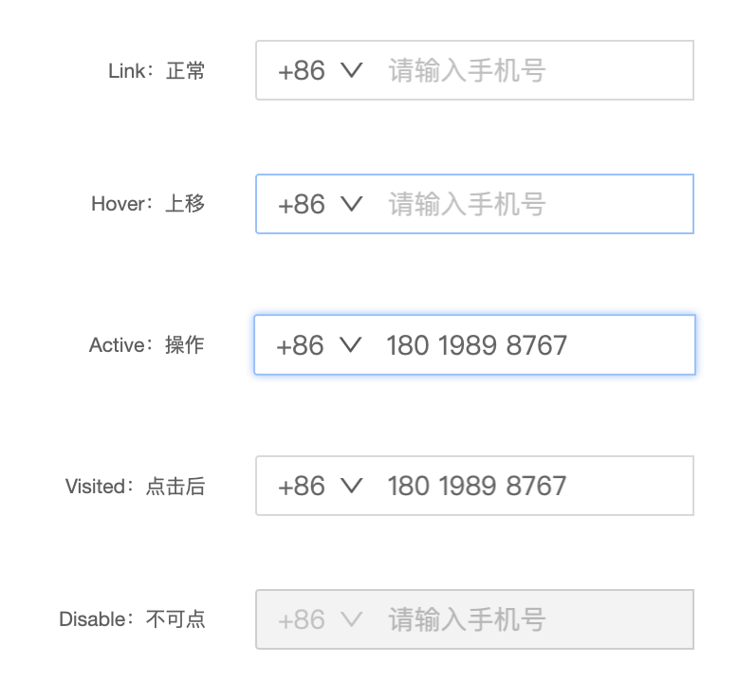Select the +86 country code in the Link row
The height and width of the screenshot is (700, 738).
pos(302,70)
